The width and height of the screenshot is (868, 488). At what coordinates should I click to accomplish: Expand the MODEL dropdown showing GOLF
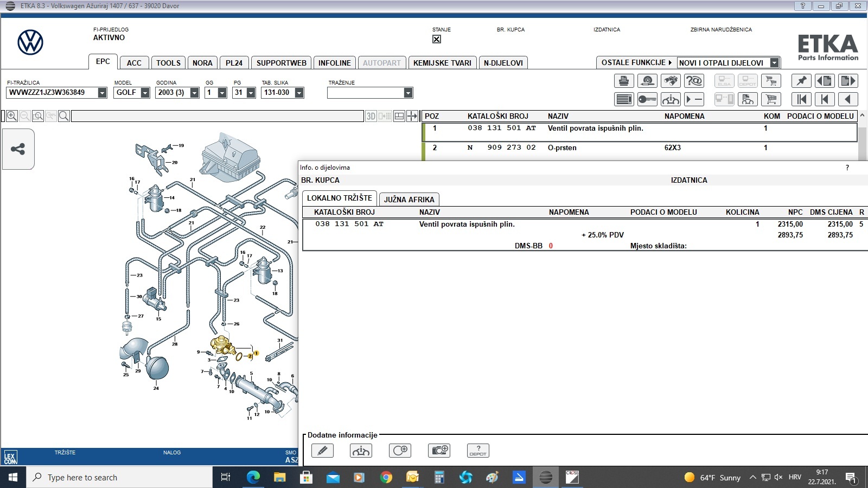tap(145, 93)
